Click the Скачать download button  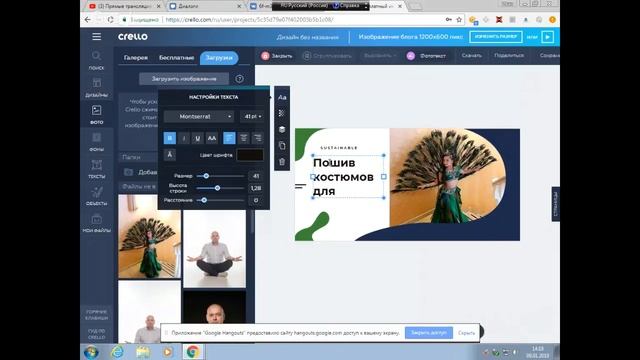pyautogui.click(x=471, y=56)
